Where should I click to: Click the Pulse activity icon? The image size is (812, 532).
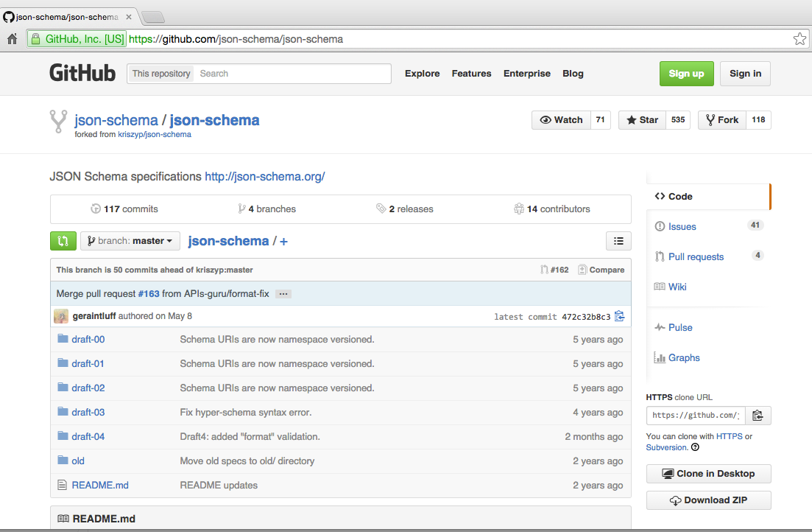[x=662, y=327]
